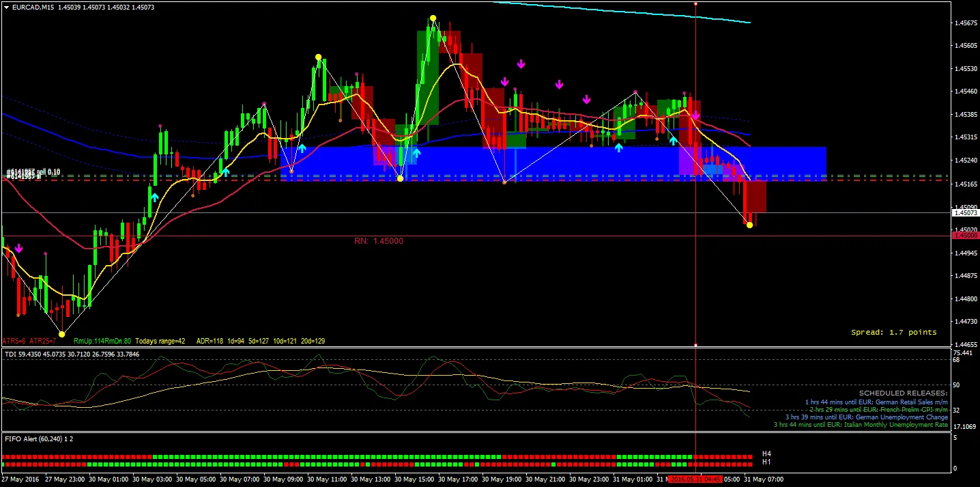The height and width of the screenshot is (487, 980).
Task: Click the current price label 1.45073 on axis
Action: click(966, 213)
